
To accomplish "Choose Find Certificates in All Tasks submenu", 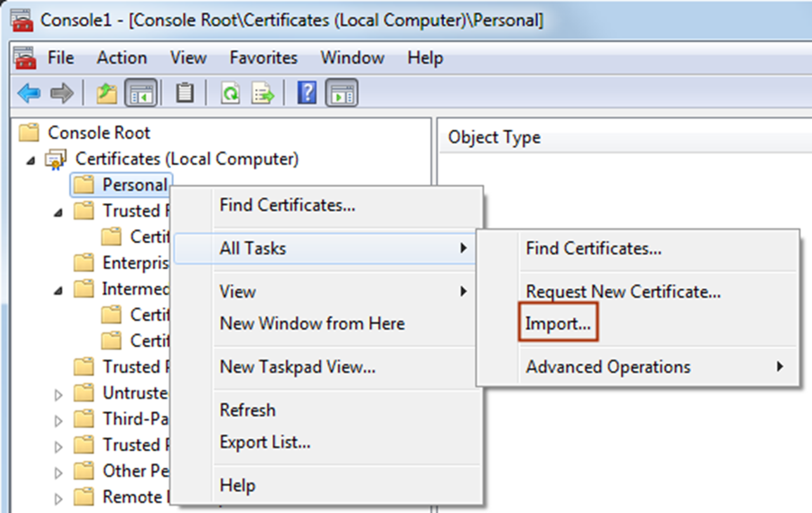I will [594, 248].
